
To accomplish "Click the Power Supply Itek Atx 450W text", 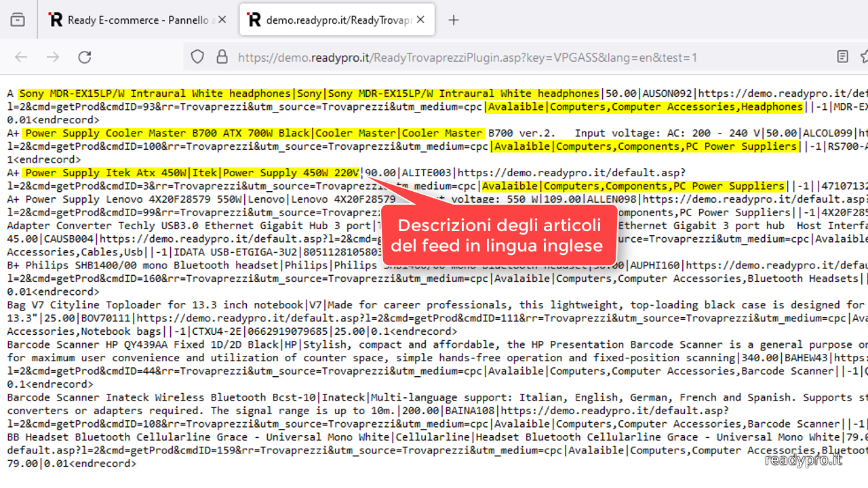I will coord(106,173).
